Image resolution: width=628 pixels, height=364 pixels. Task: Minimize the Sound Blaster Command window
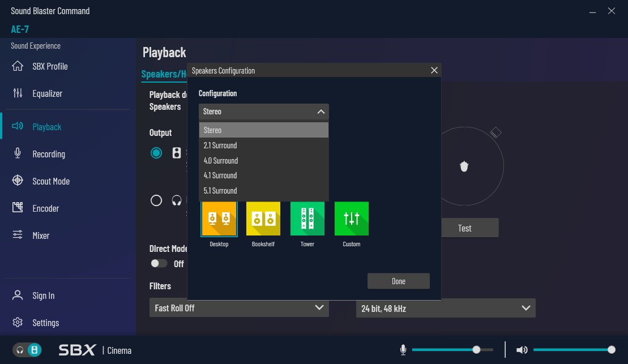pos(592,11)
